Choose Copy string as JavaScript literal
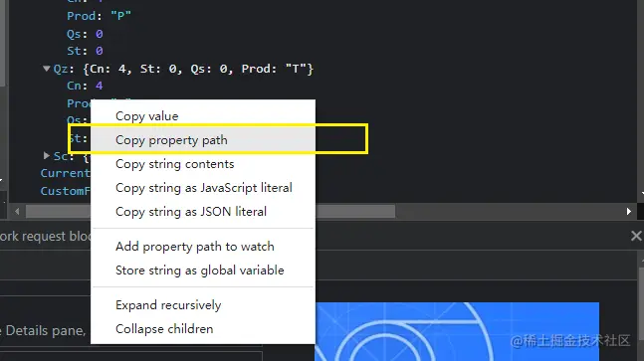Image resolution: width=644 pixels, height=361 pixels. (203, 188)
